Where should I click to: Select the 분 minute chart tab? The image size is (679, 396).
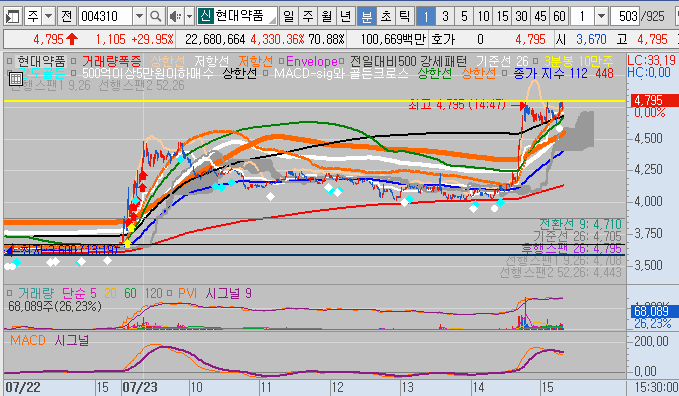click(366, 16)
